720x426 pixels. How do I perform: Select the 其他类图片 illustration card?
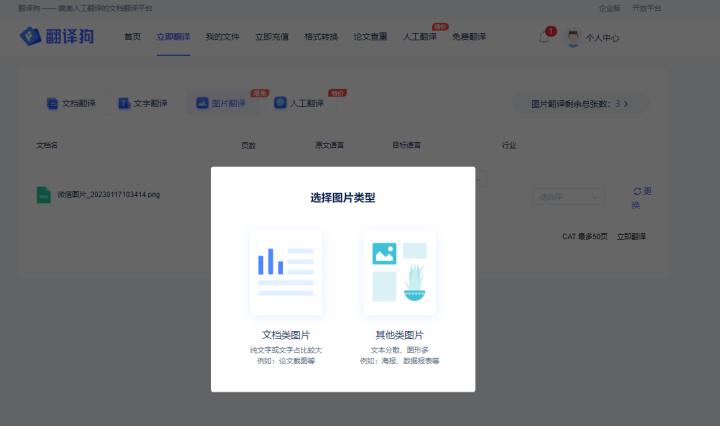(399, 272)
